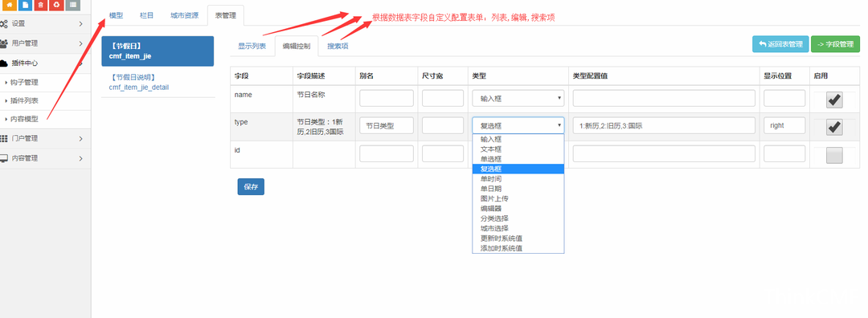
Task: Click the 返回表管理 button
Action: click(780, 44)
